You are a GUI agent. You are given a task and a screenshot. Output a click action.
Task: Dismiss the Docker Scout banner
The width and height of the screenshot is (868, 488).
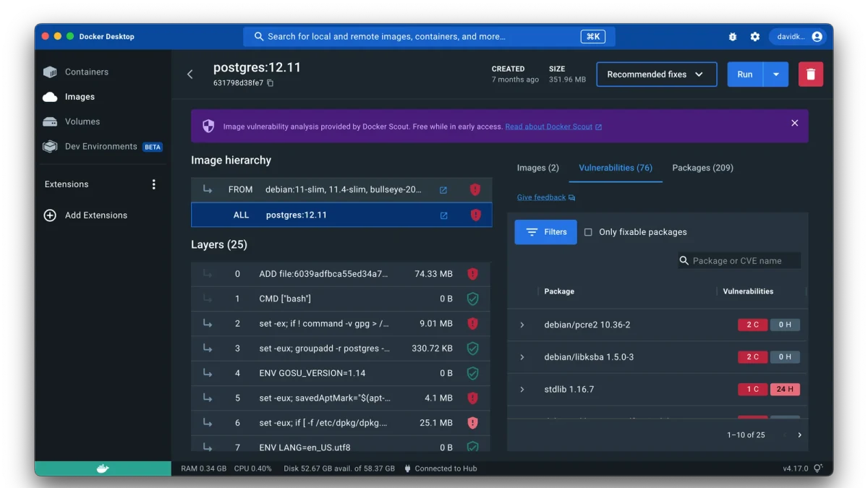click(x=794, y=123)
